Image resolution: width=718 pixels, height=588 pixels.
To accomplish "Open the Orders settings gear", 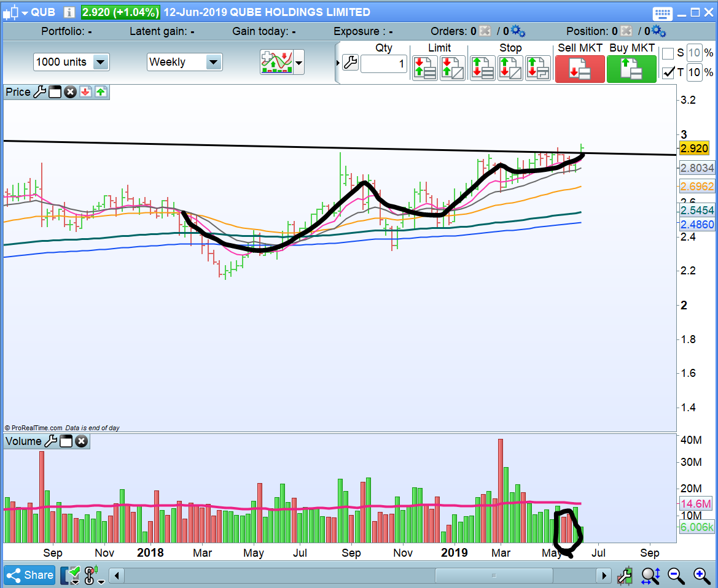I will (x=518, y=31).
